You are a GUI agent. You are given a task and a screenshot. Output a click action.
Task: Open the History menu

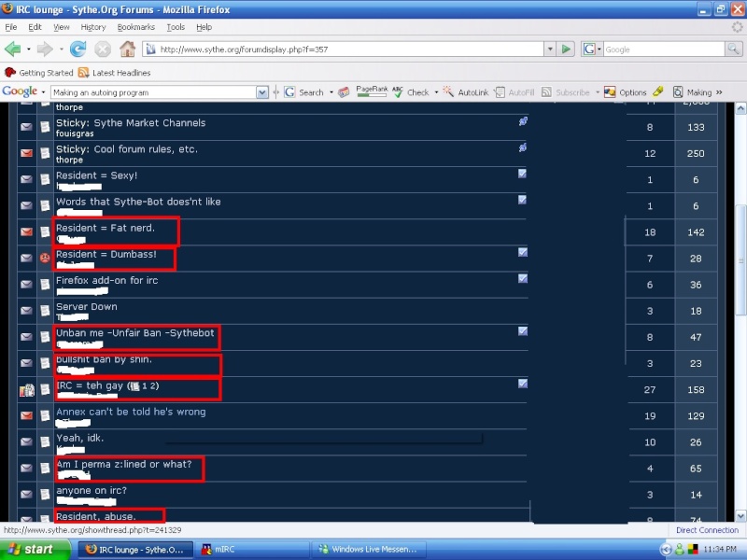coord(92,27)
